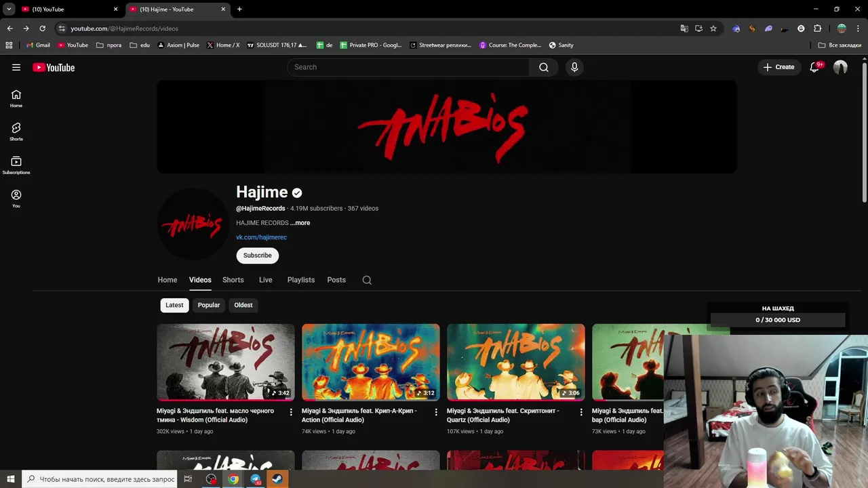Switch to the channel Home tab
Screen dimensions: 868x488
tap(167, 280)
